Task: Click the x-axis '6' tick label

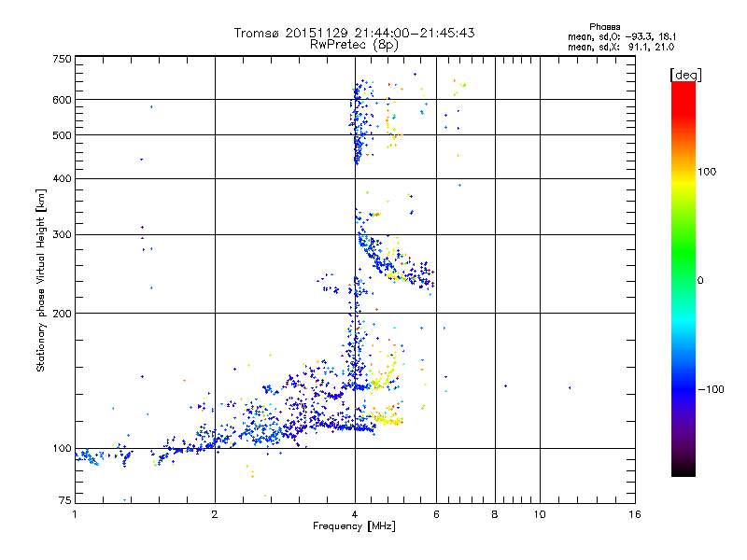Action: click(436, 514)
